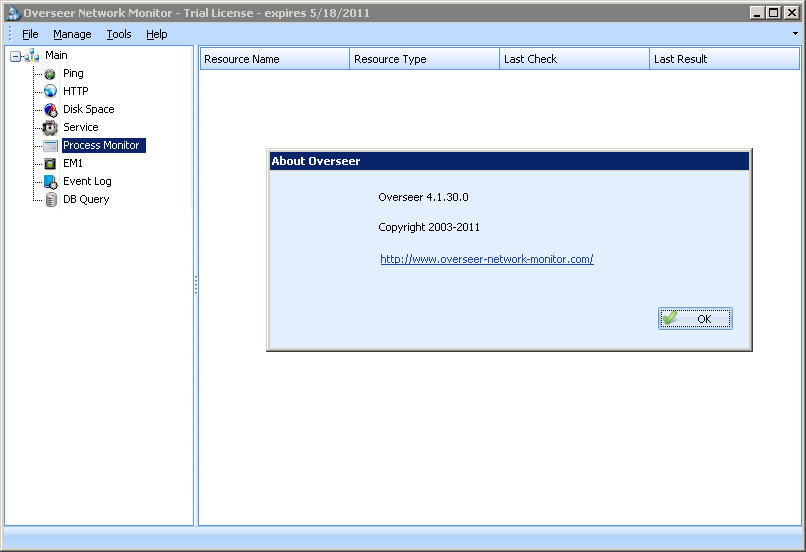Viewport: 806px width, 552px height.
Task: Click the DB Query database icon
Action: pos(51,199)
